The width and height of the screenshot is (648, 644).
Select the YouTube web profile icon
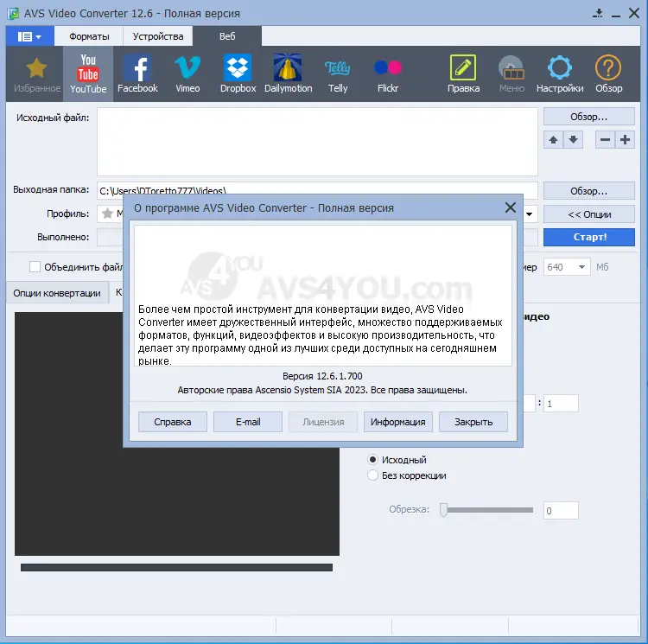point(88,74)
